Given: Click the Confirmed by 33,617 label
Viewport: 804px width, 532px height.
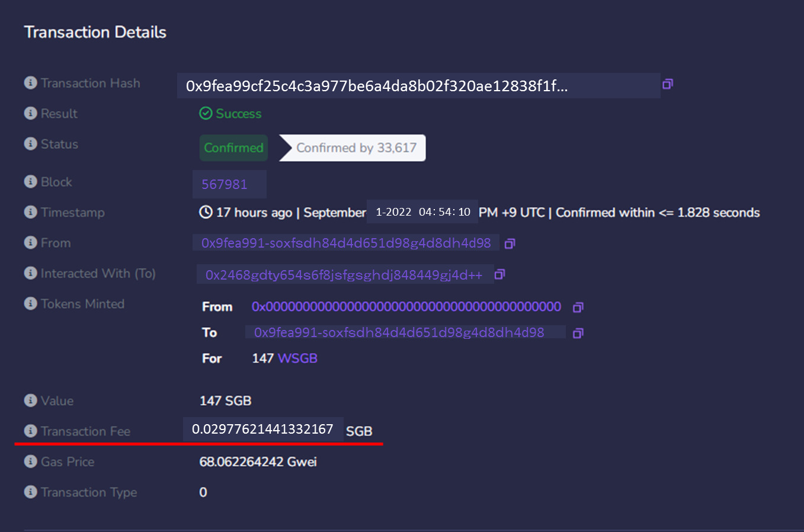Looking at the screenshot, I should coord(356,148).
